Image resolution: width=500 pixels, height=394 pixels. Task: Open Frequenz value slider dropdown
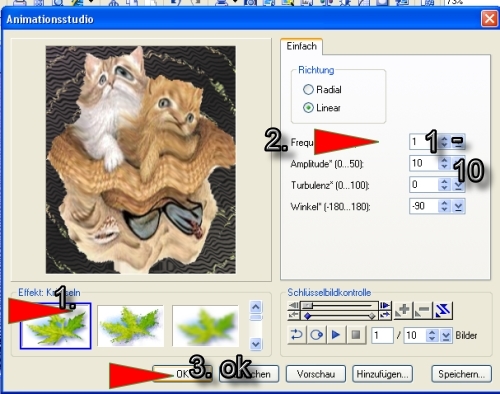(458, 141)
